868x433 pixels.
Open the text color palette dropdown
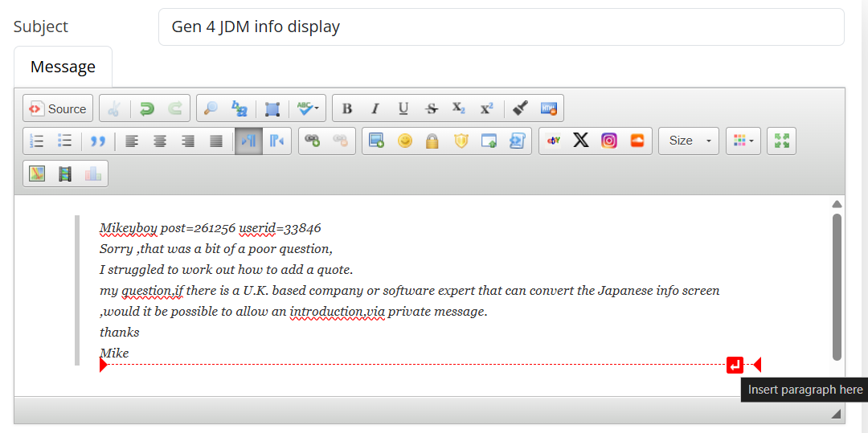pos(743,141)
